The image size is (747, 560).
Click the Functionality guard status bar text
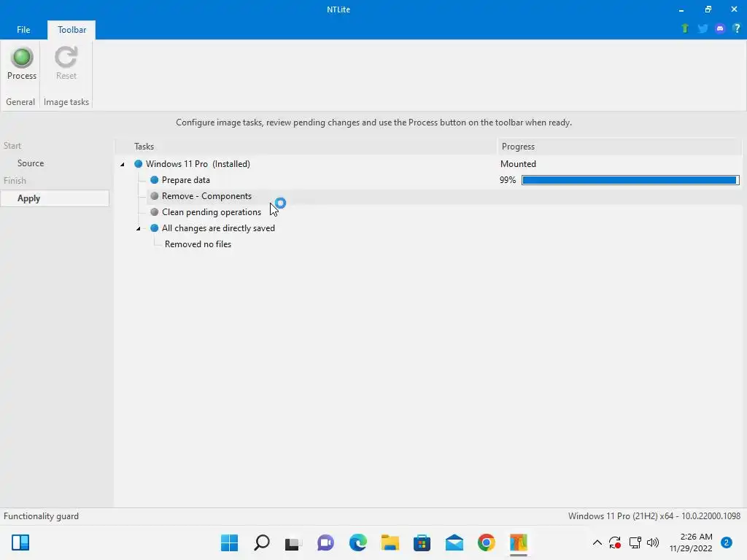point(41,516)
